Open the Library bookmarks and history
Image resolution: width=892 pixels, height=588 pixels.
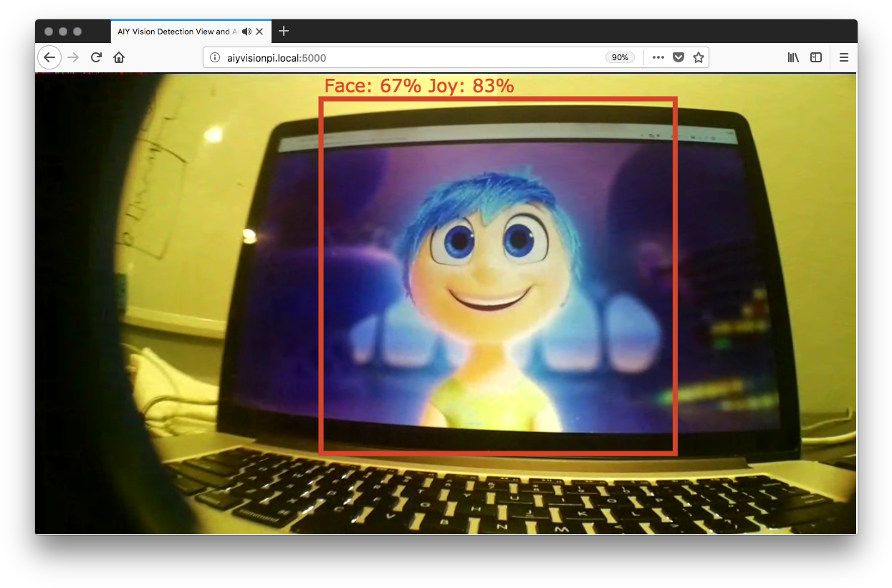[x=793, y=57]
